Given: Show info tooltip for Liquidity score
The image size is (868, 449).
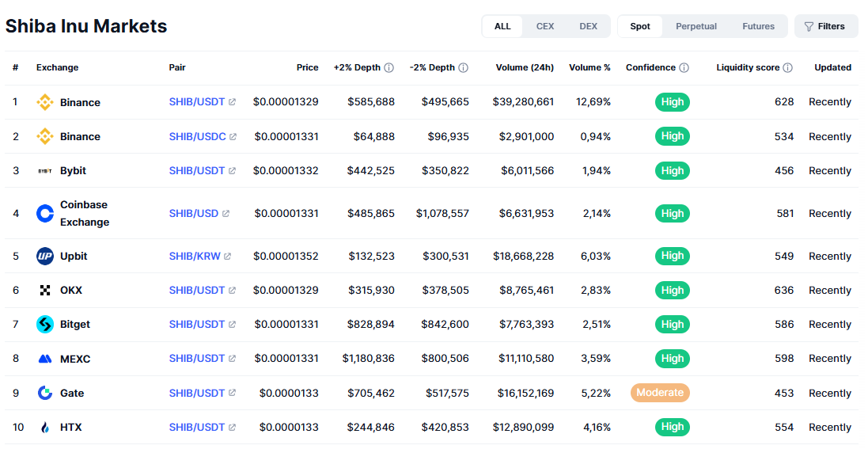Looking at the screenshot, I should [788, 67].
